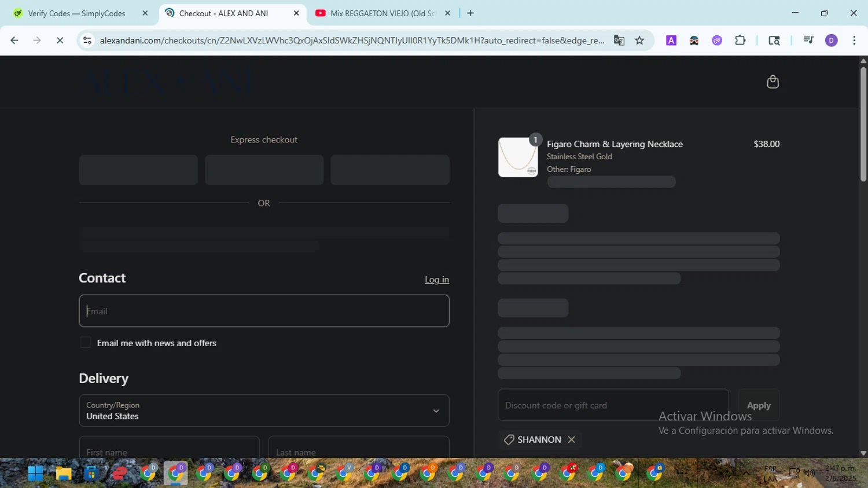The height and width of the screenshot is (488, 868).
Task: Go back to the previous page
Action: tap(14, 41)
